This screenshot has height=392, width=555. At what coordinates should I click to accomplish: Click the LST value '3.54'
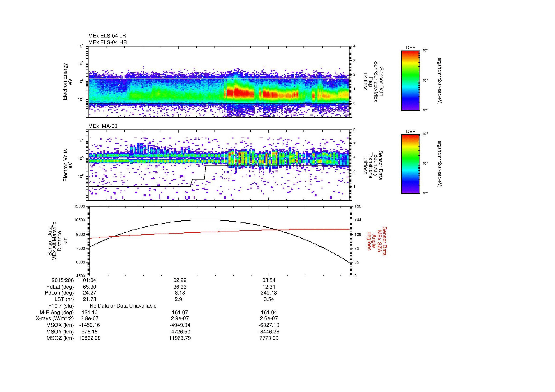pyautogui.click(x=269, y=300)
